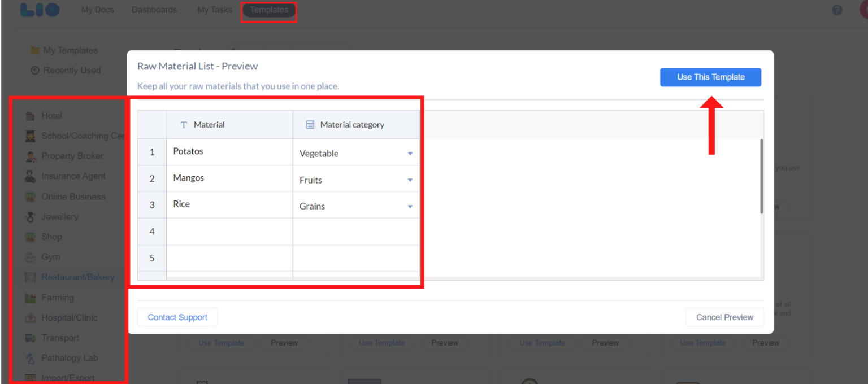
Task: Expand the Grains dropdown for Rice
Action: click(x=410, y=206)
